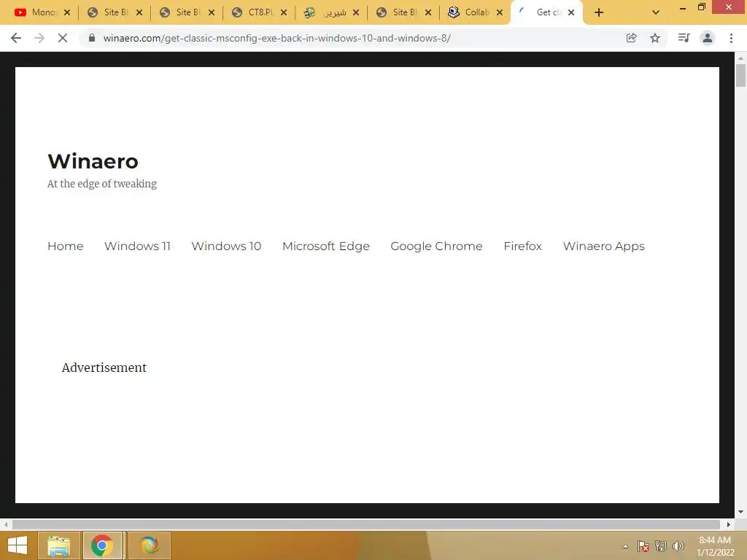Viewport: 747px width, 560px height.
Task: Stop loading the page
Action: click(63, 38)
